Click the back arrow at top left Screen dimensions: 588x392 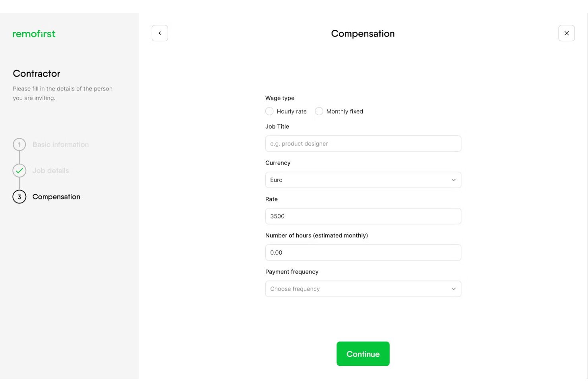pyautogui.click(x=160, y=33)
